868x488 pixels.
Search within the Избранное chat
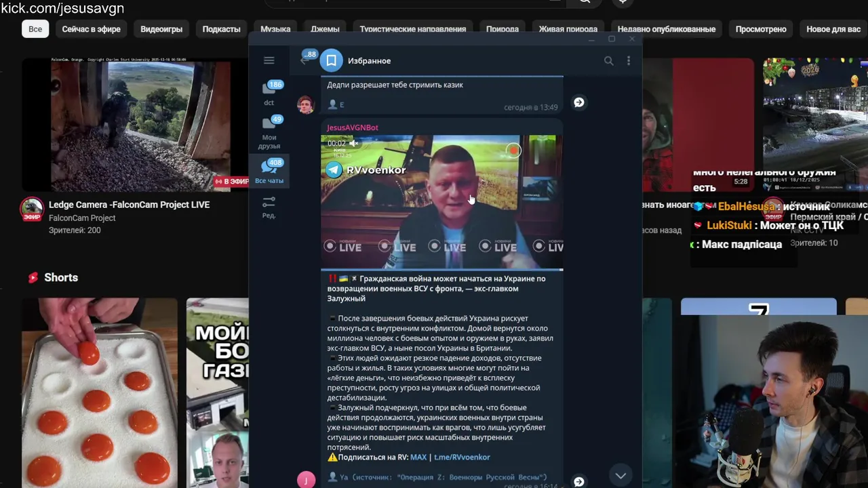click(608, 61)
